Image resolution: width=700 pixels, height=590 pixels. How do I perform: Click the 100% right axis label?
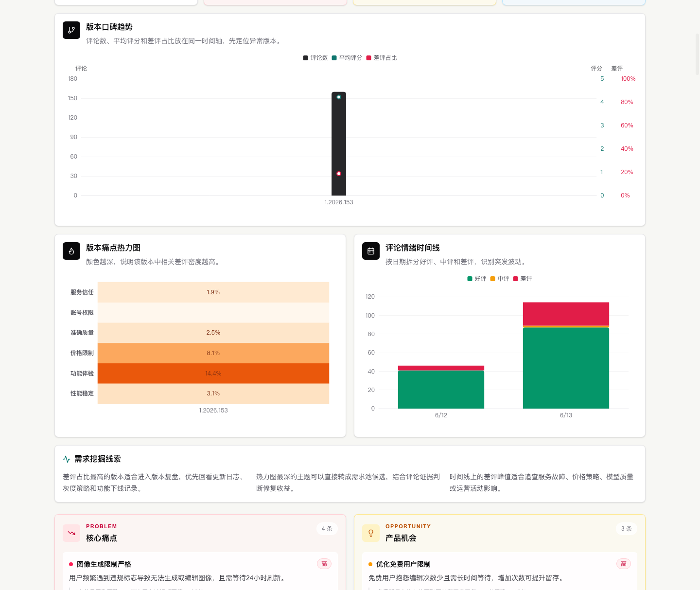click(628, 79)
